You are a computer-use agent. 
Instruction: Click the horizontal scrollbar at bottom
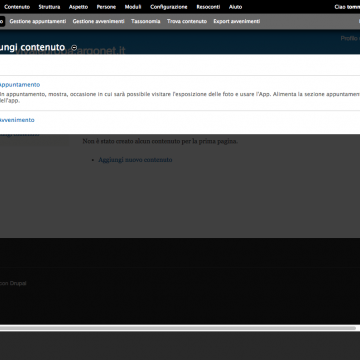tap(178, 328)
